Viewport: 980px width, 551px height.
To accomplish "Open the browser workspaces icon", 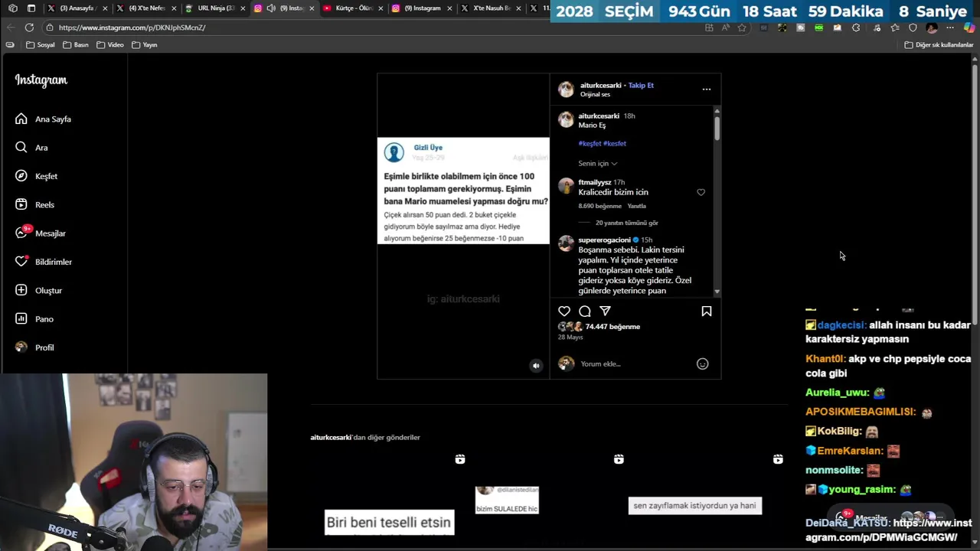I will point(13,8).
